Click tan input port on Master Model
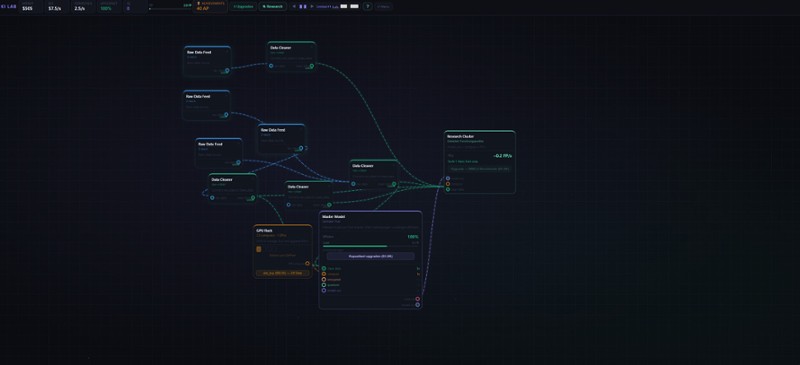The width and height of the screenshot is (800, 365). click(x=324, y=280)
